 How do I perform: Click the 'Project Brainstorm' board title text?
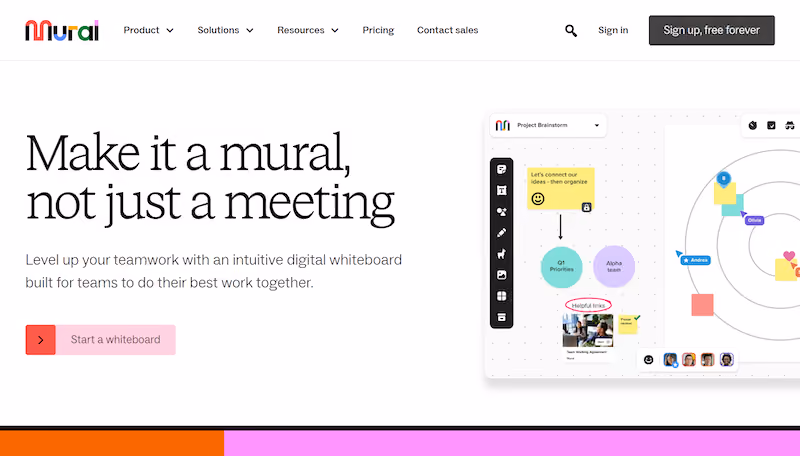coord(542,125)
